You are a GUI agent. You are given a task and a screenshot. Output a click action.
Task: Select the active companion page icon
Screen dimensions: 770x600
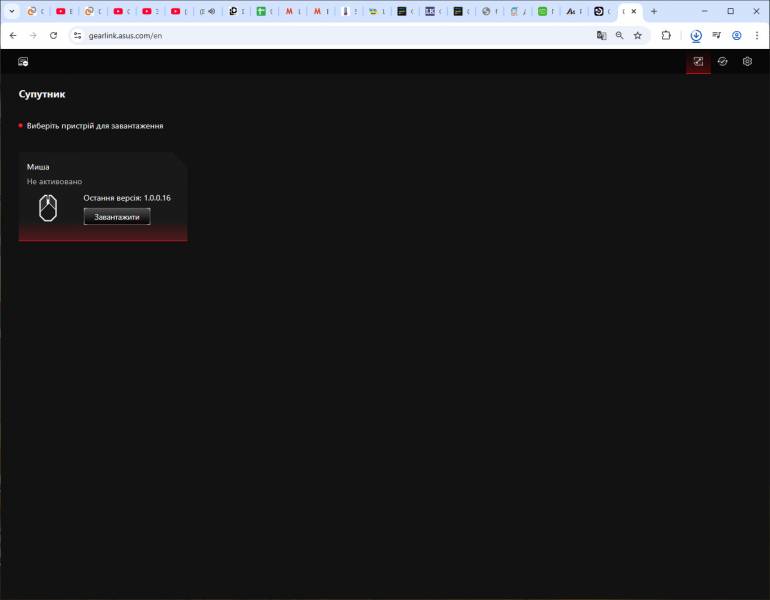point(698,61)
